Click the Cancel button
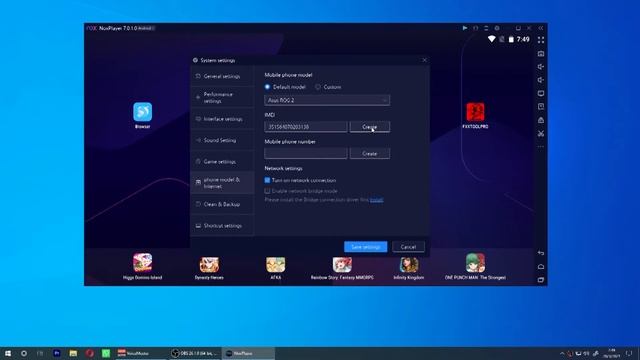The width and height of the screenshot is (640, 360). (x=408, y=247)
